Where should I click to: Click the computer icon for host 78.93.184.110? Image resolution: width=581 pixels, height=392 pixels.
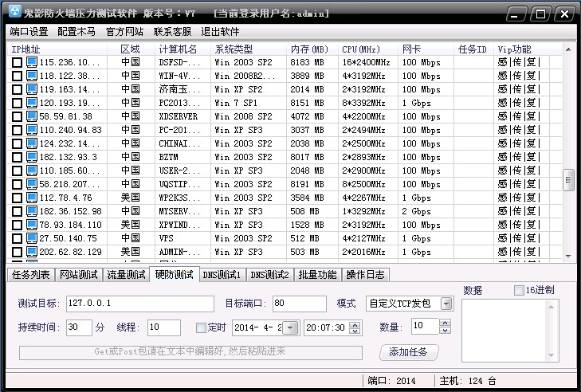click(32, 225)
